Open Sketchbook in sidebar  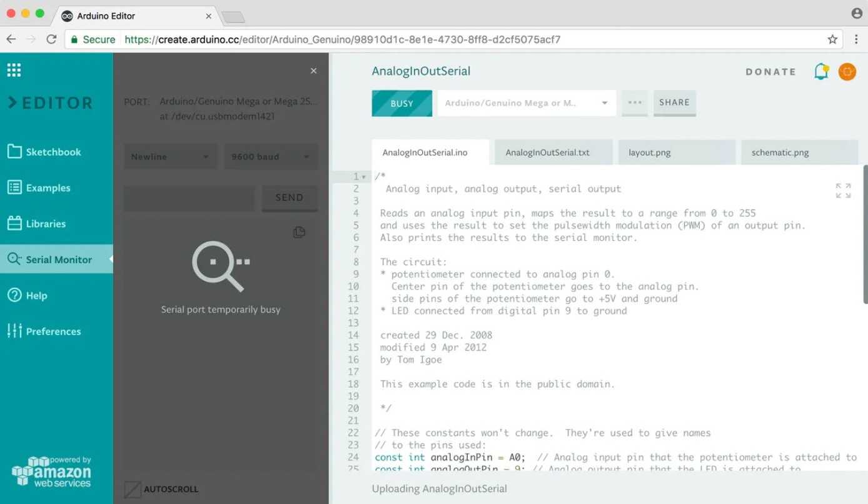click(53, 152)
